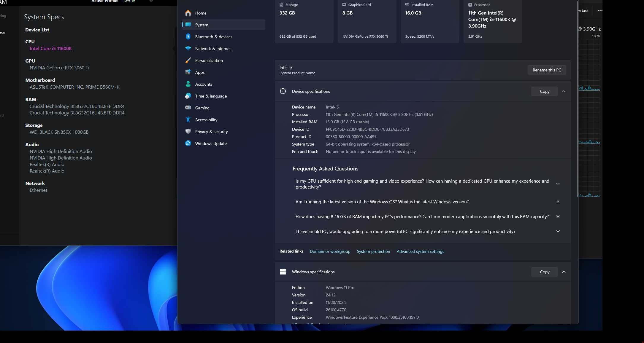644x343 pixels.
Task: Select Intel Core i5 11600K in Device List
Action: pos(51,48)
